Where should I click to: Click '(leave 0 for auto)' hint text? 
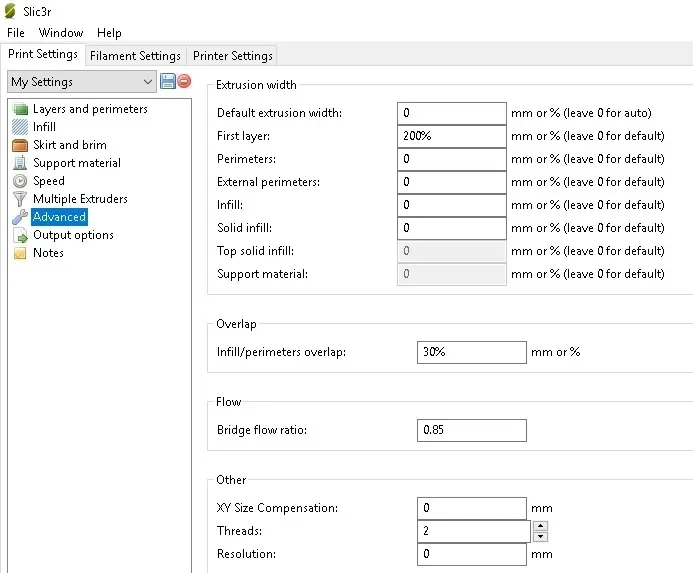tap(607, 113)
